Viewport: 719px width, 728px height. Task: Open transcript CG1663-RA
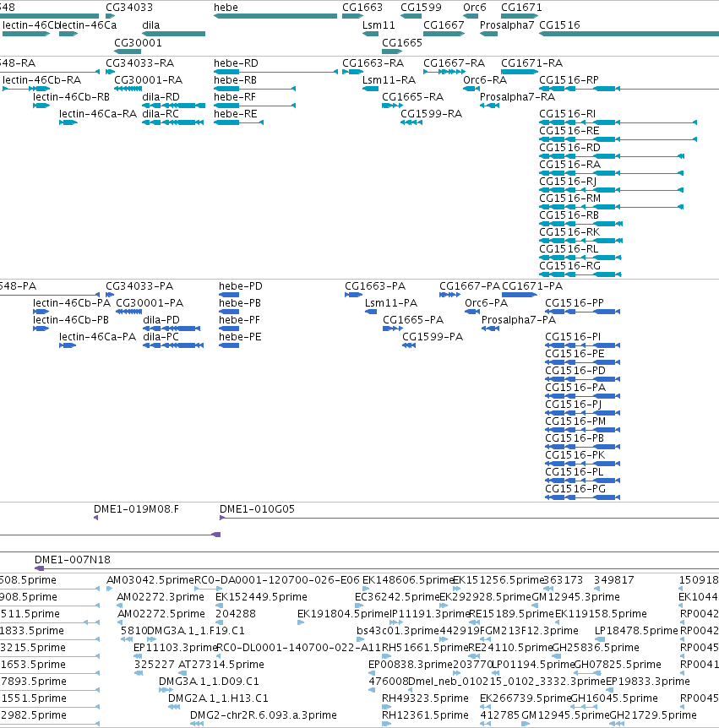[x=373, y=63]
